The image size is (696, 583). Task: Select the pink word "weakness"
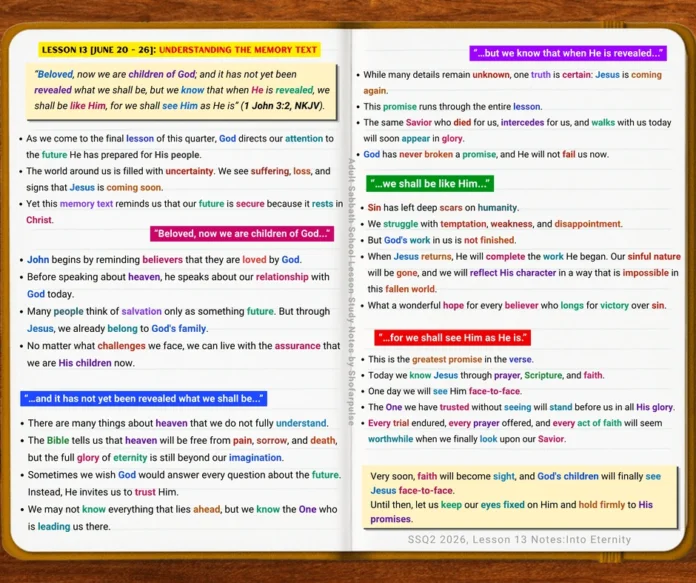(511, 224)
